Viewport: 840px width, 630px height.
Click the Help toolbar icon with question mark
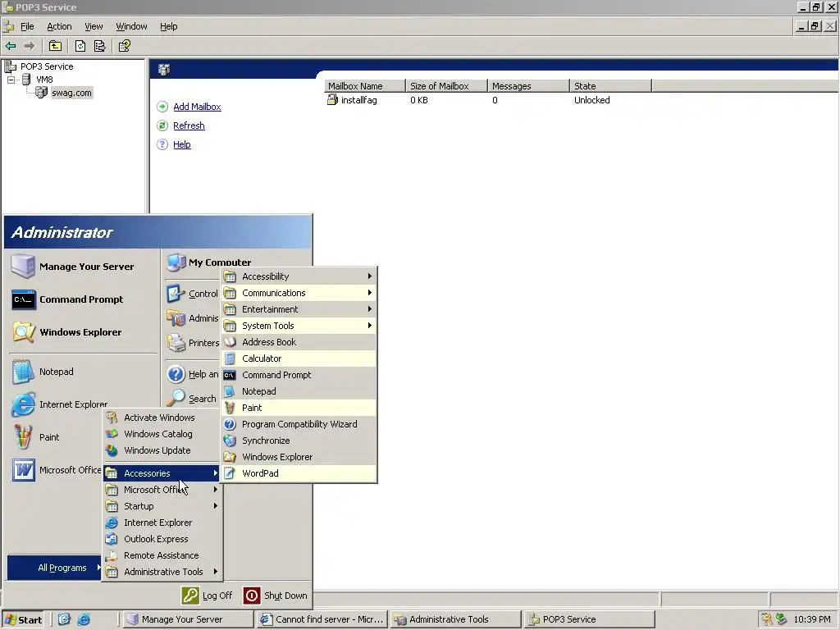(x=125, y=46)
